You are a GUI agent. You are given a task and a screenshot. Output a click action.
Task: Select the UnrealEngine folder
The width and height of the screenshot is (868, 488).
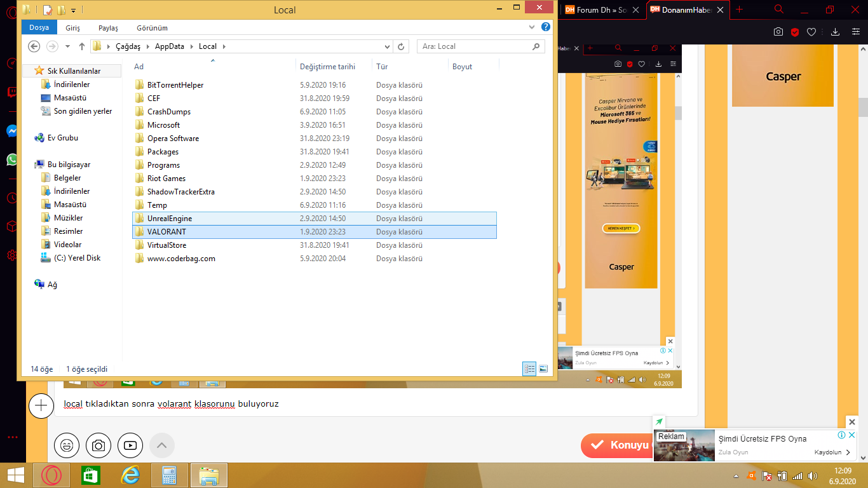coord(314,219)
